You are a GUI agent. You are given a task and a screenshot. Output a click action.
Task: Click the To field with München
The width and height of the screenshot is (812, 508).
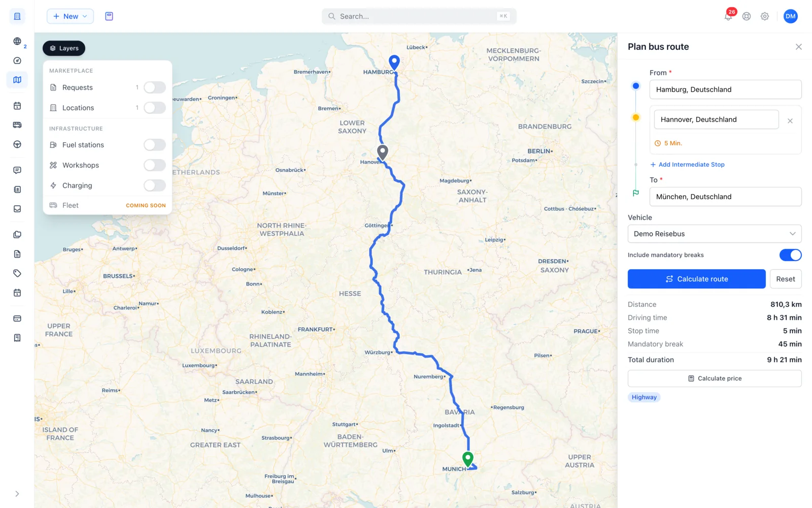[x=725, y=197]
